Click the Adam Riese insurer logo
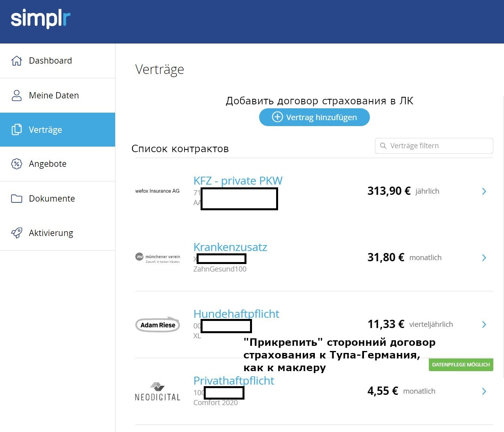 (157, 325)
